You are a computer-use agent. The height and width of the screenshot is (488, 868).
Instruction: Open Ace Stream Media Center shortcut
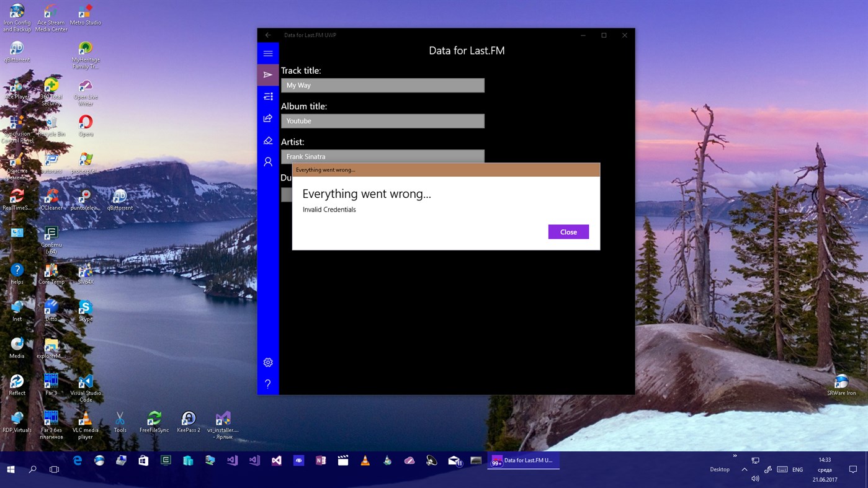click(51, 17)
